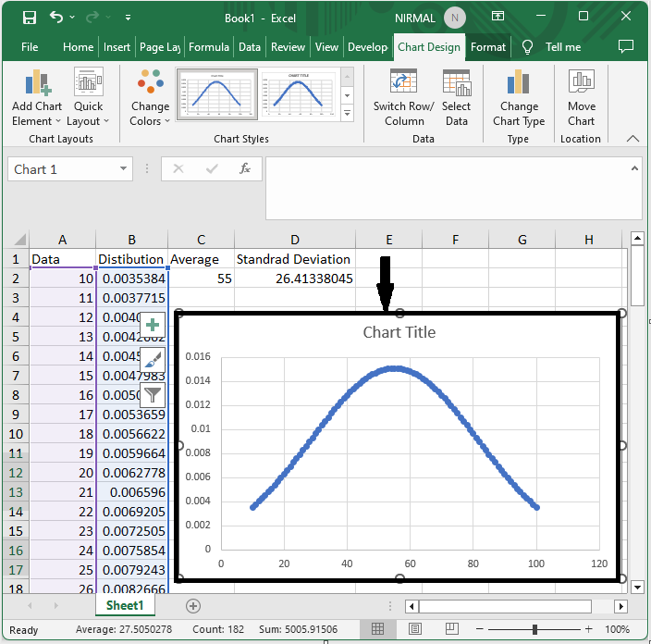Click the Save icon in title bar

point(29,17)
